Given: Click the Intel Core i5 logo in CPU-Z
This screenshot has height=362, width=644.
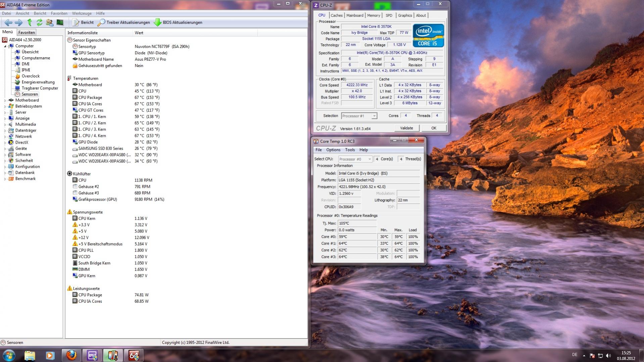Looking at the screenshot, I should click(428, 35).
